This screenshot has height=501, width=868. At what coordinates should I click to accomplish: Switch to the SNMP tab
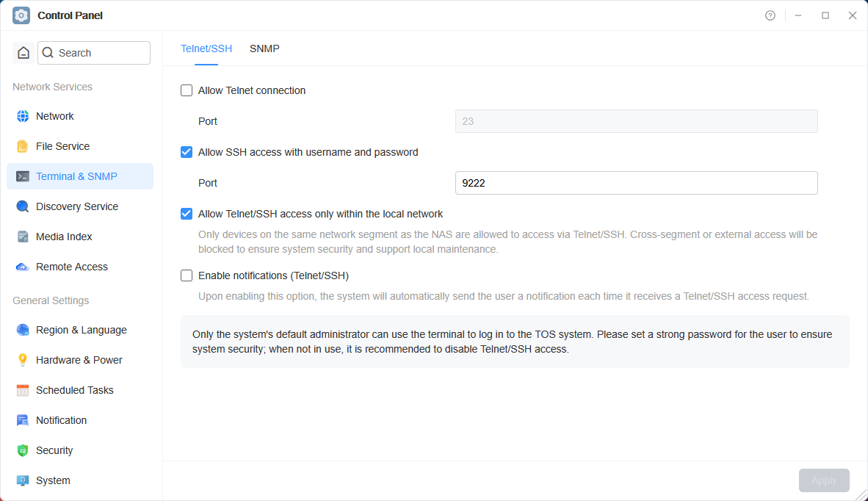[x=264, y=48]
